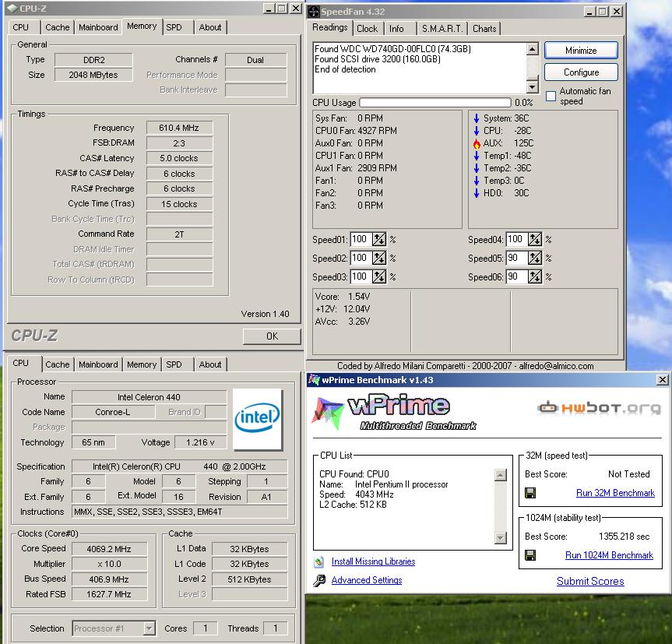
Task: Open the Clock tab in SpeedFan
Action: 367,29
